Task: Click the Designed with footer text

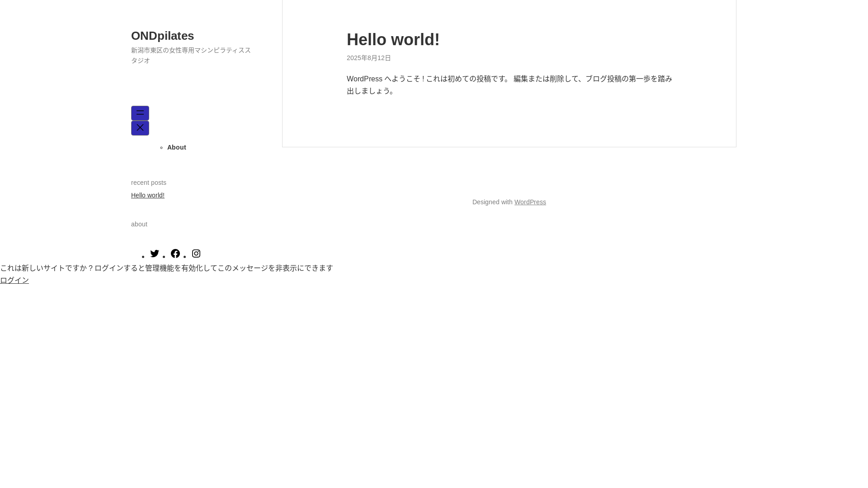Action: [x=492, y=202]
